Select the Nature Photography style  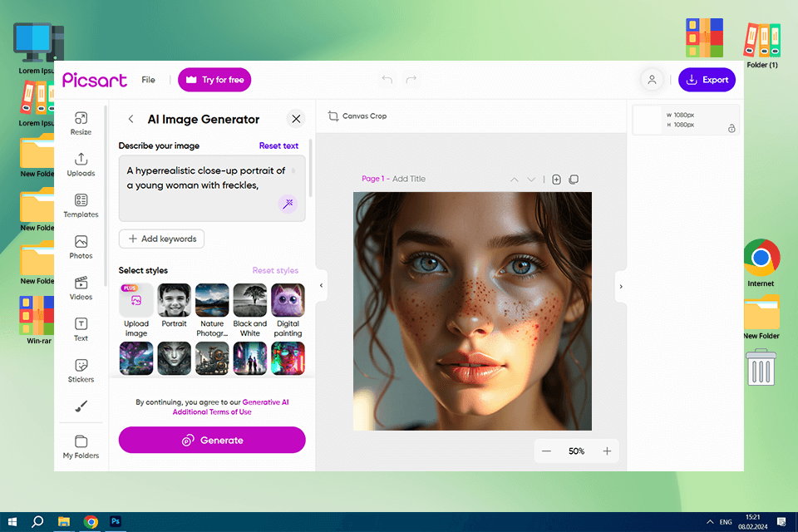pos(212,311)
